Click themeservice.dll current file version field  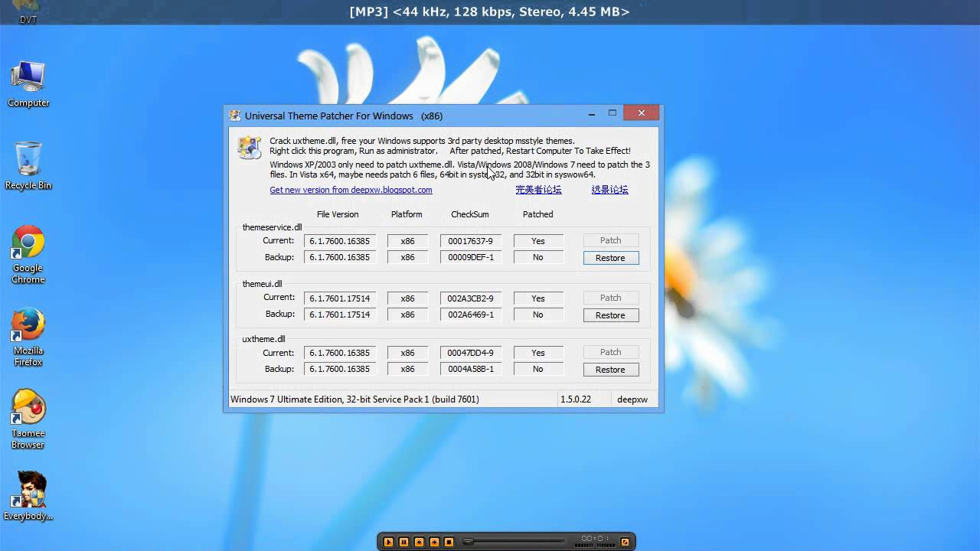point(339,241)
